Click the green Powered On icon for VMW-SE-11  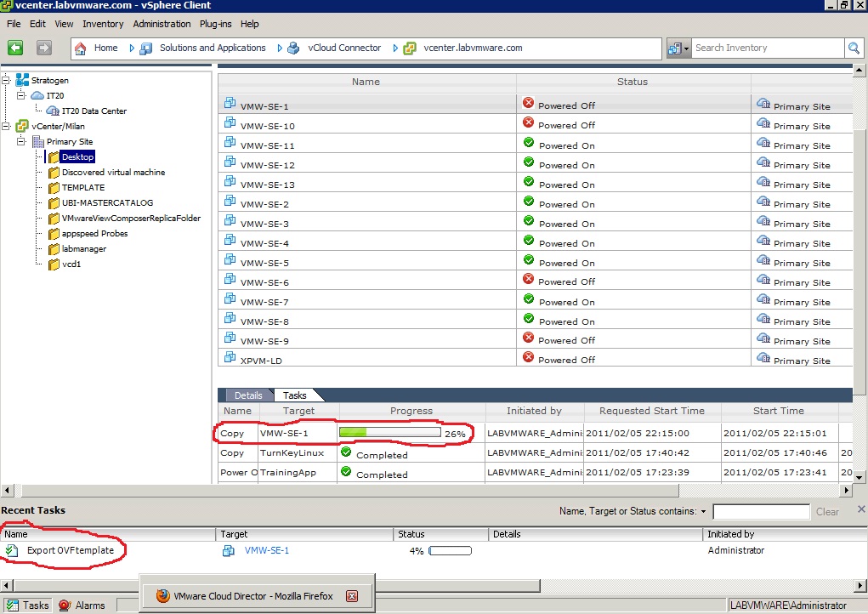click(x=529, y=142)
